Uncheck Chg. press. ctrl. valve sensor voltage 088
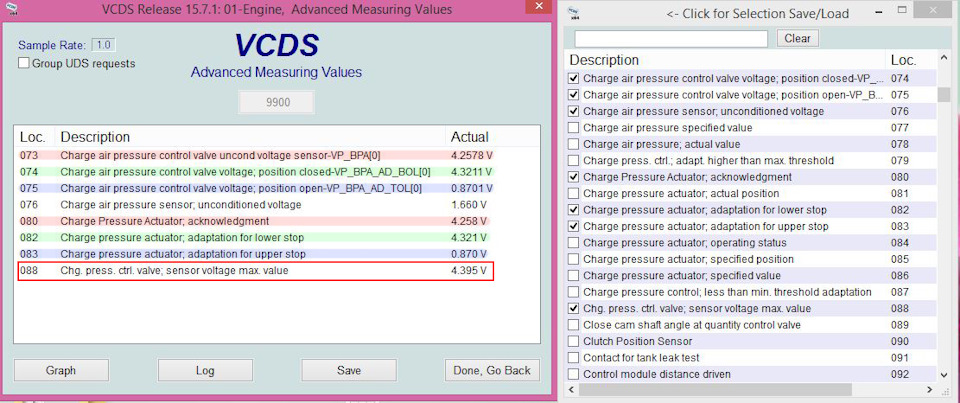Image resolution: width=960 pixels, height=403 pixels. (x=573, y=309)
